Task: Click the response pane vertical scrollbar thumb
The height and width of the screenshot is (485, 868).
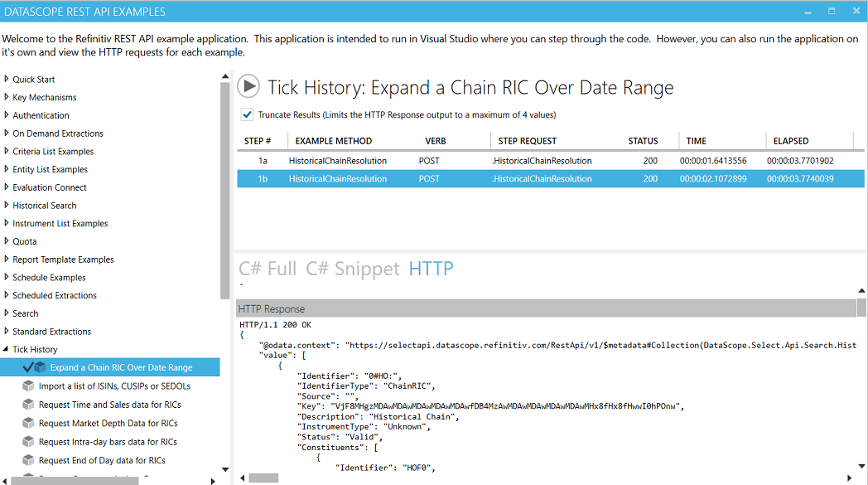Action: coord(862,307)
